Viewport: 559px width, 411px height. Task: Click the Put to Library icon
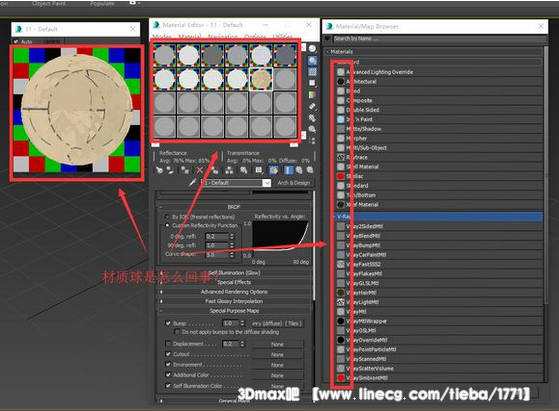[x=244, y=170]
